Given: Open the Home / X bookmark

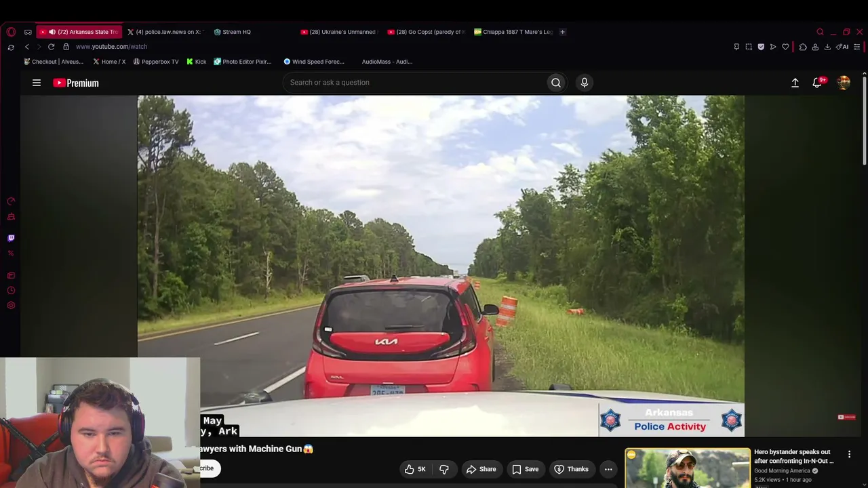Looking at the screenshot, I should 109,62.
